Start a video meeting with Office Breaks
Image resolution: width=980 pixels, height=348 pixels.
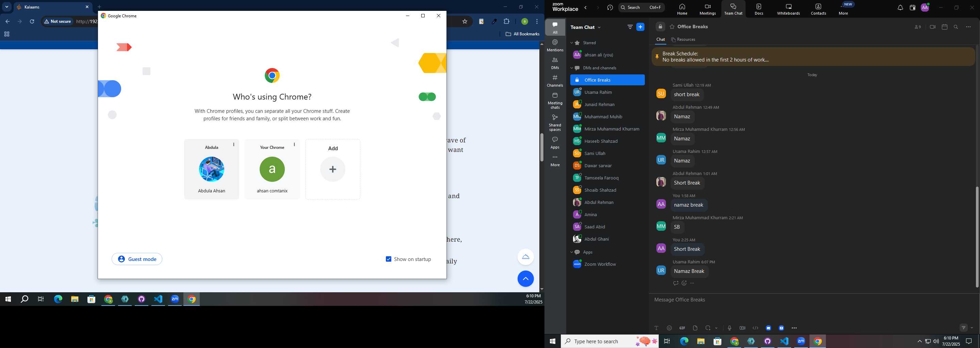pyautogui.click(x=932, y=27)
